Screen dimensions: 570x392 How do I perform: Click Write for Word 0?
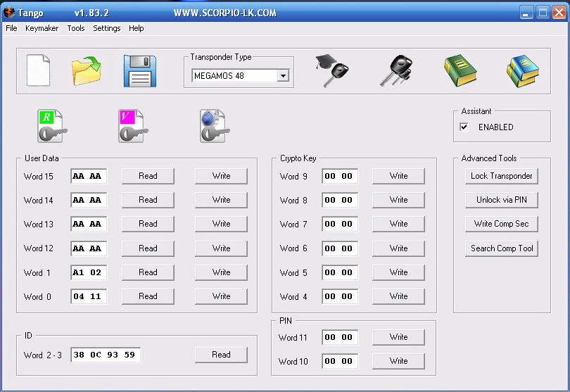[x=221, y=296]
